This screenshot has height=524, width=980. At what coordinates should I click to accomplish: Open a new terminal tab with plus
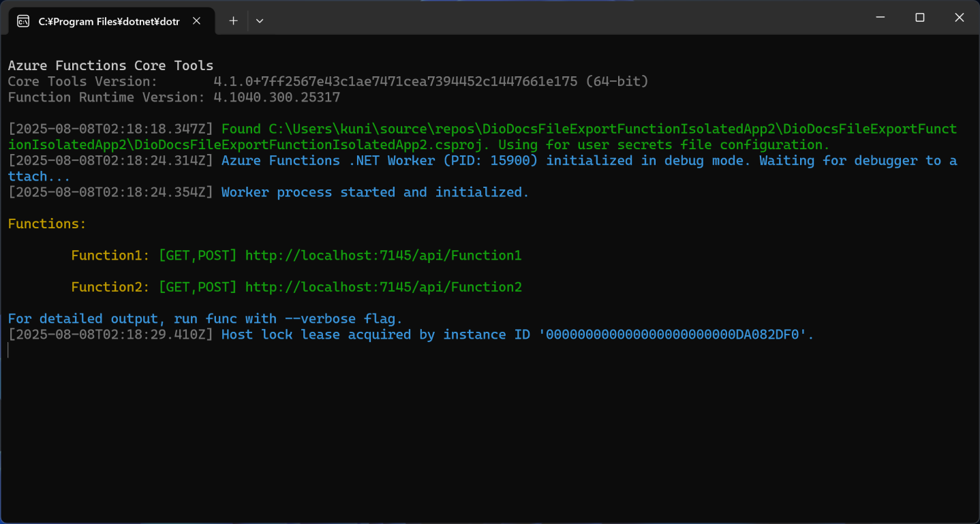[233, 21]
